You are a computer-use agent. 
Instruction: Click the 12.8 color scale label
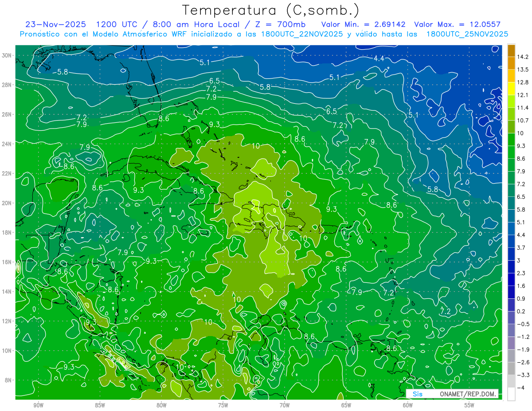522,82
